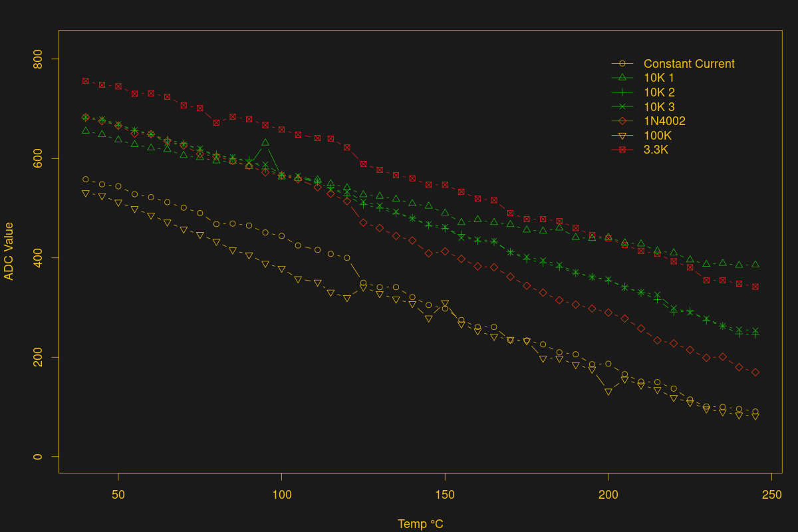Click the 100K inverted triangle legend marker
Image resolution: width=798 pixels, height=532 pixels.
tap(622, 136)
